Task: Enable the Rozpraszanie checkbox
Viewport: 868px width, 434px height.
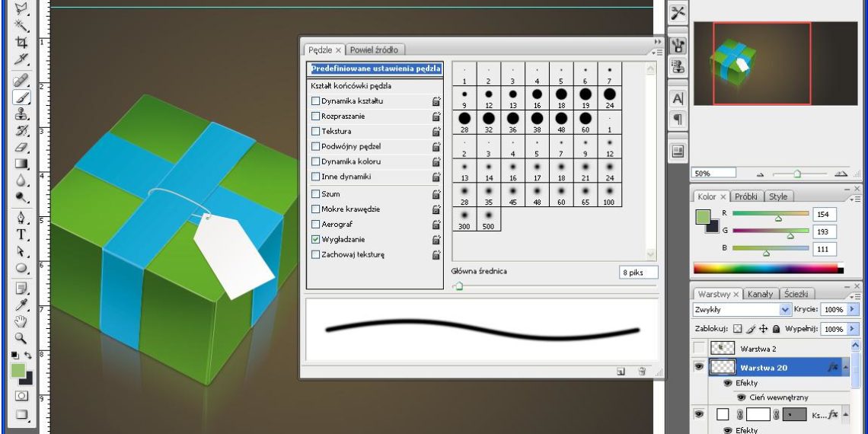Action: pos(315,116)
